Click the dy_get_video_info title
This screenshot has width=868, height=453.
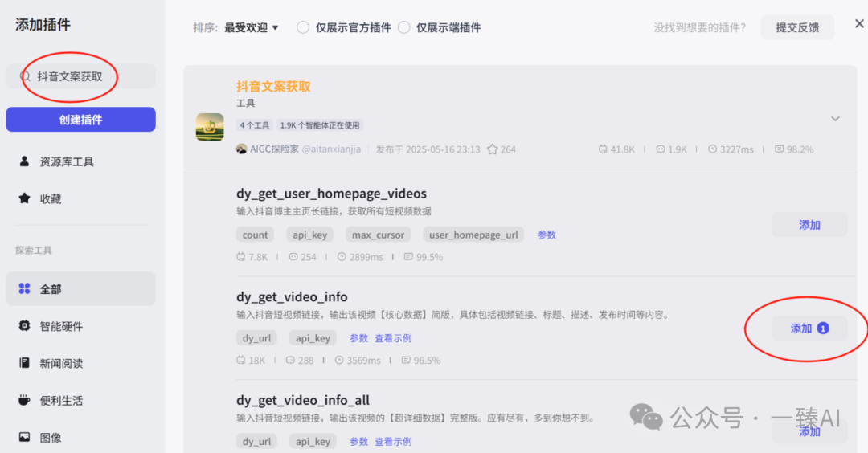point(292,296)
